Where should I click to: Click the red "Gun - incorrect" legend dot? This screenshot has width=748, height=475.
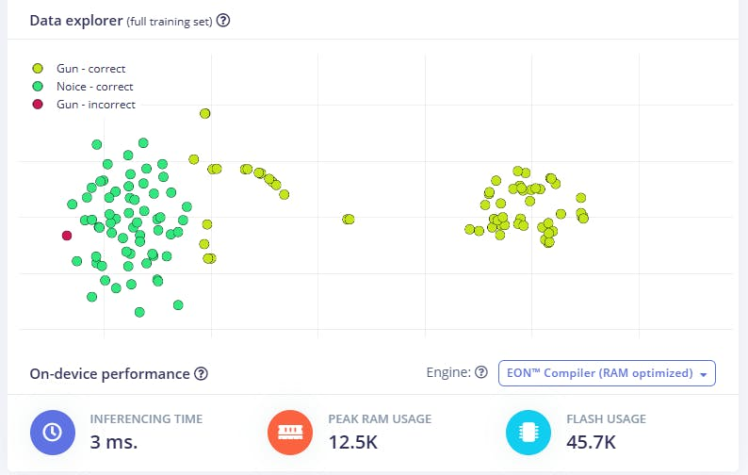38,104
